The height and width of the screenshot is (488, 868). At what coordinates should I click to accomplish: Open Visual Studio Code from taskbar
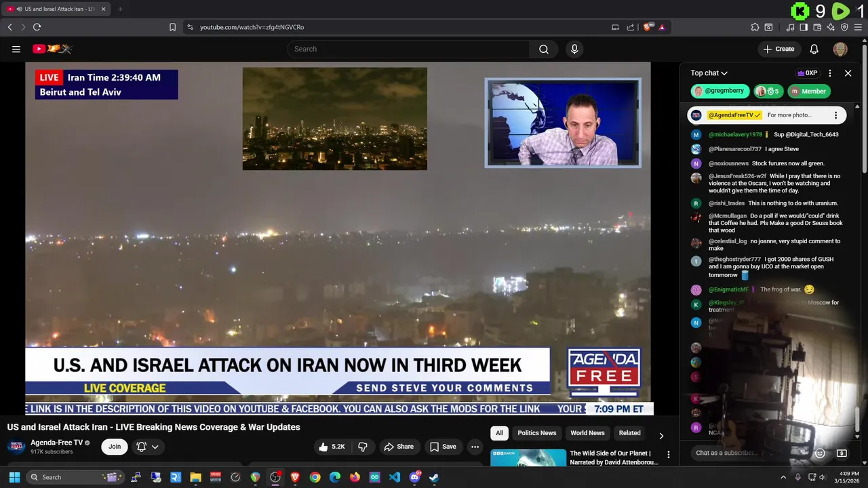pos(395,477)
